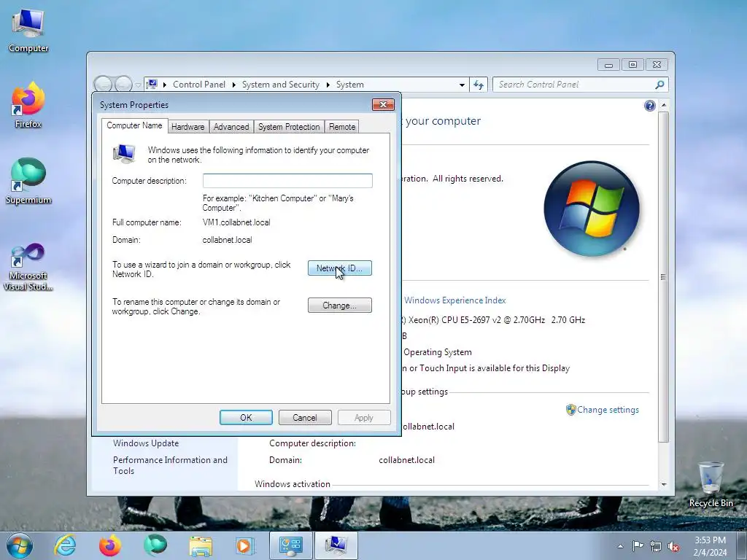The height and width of the screenshot is (560, 747).
Task: Open Windows Update in the left pane
Action: [x=146, y=443]
